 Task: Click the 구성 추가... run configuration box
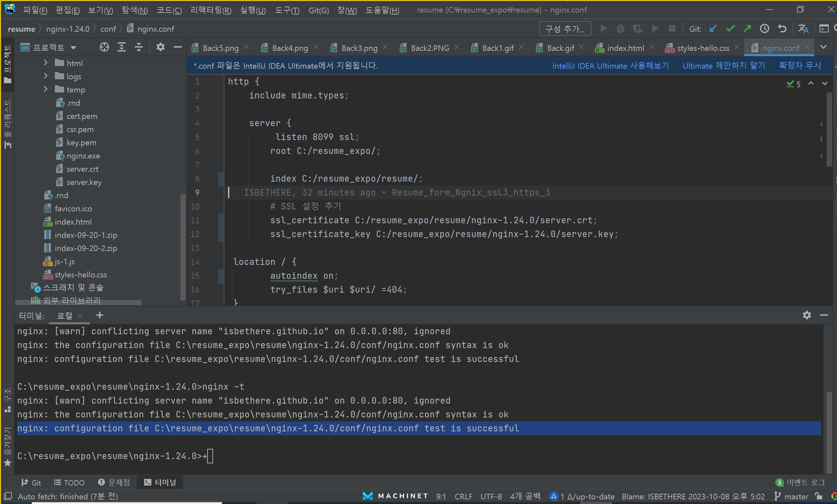click(565, 29)
